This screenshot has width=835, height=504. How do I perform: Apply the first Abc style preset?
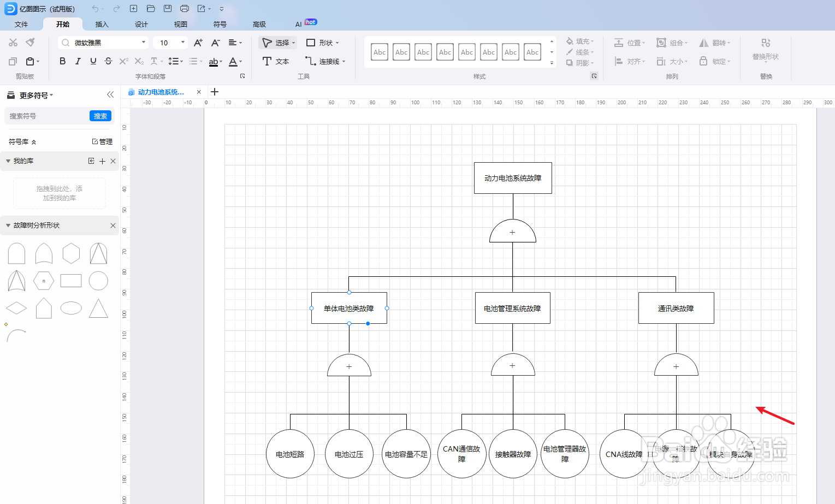(x=380, y=52)
